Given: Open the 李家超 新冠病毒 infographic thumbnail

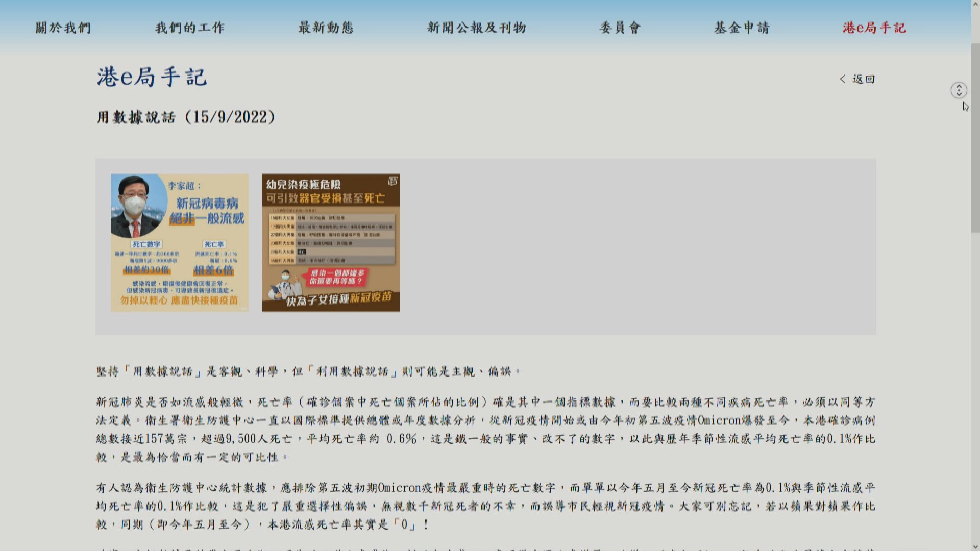Looking at the screenshot, I should [180, 242].
